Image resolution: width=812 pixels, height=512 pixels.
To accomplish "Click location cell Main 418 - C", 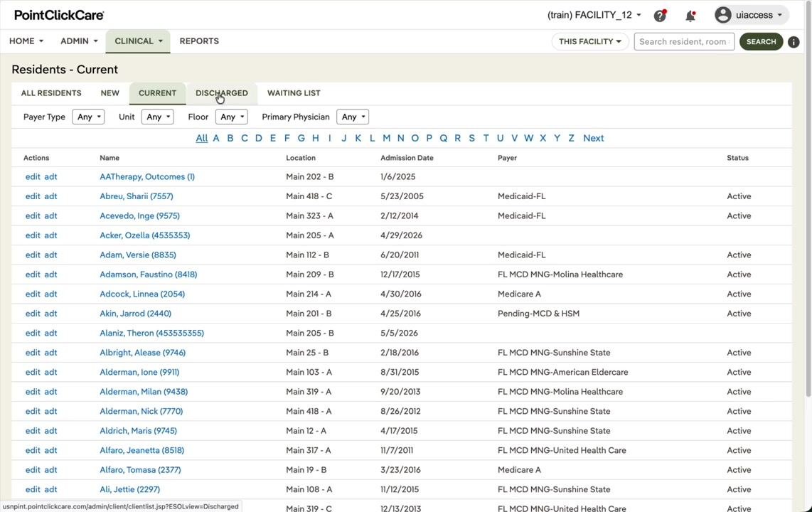I will (x=309, y=196).
